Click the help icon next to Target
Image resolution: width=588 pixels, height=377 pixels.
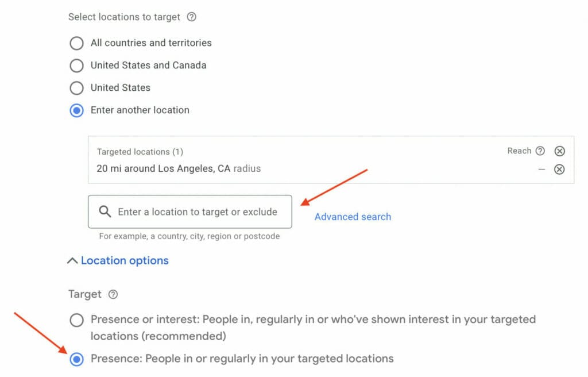(113, 294)
